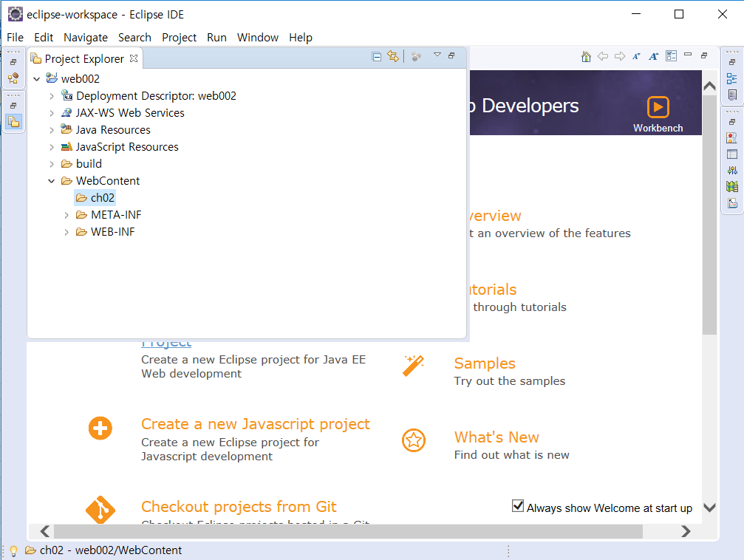
Task: Expand JavaScript Resources node
Action: point(52,147)
